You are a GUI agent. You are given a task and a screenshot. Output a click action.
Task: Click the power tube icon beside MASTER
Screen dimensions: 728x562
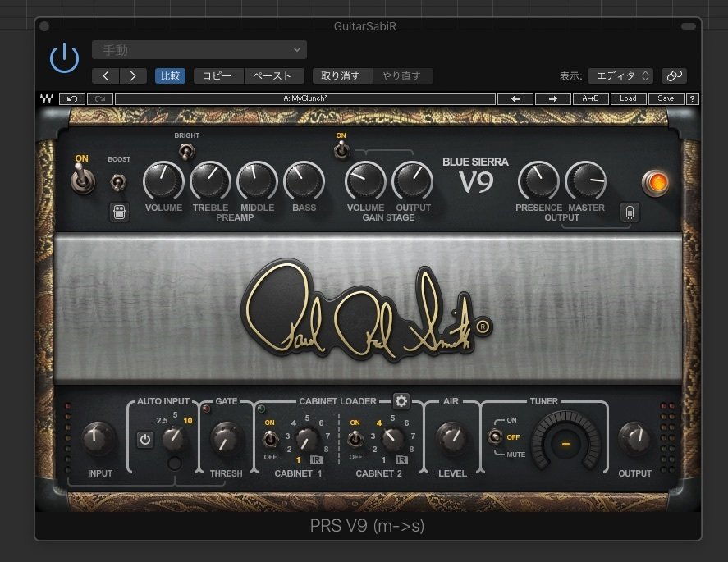coord(630,212)
